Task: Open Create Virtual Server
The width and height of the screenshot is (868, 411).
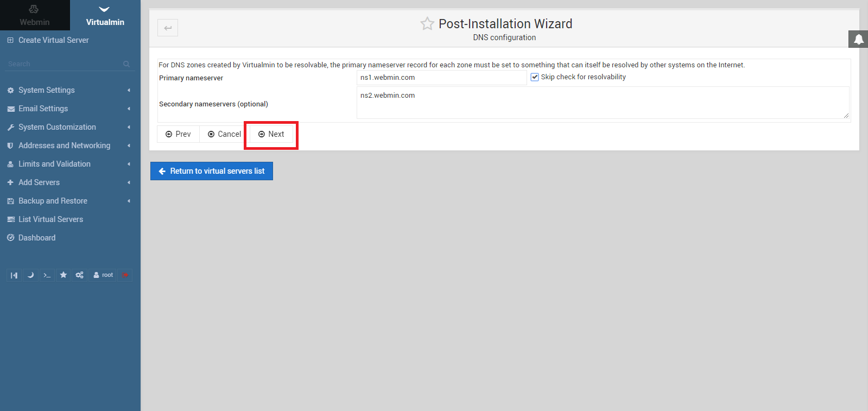Action: [x=53, y=40]
